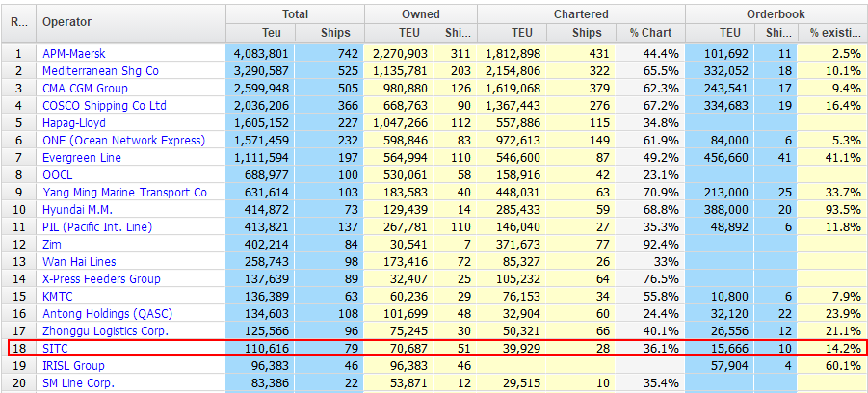This screenshot has width=868, height=393.
Task: Select the 10,800 orderbook TEU cell
Action: (721, 296)
